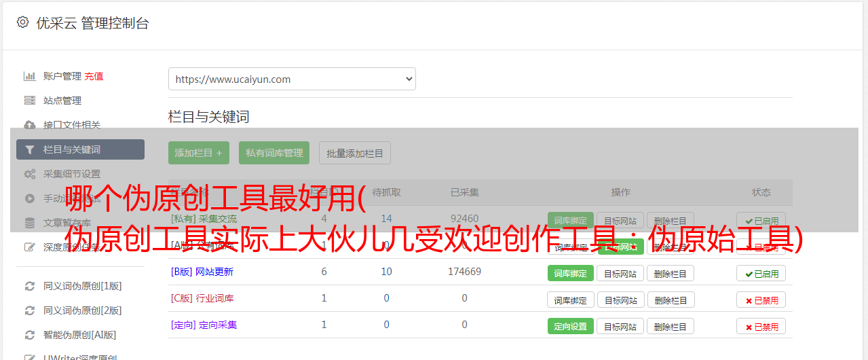Click the green 添加栏目 + button
Viewport: 868px width, 360px height.
pyautogui.click(x=199, y=153)
